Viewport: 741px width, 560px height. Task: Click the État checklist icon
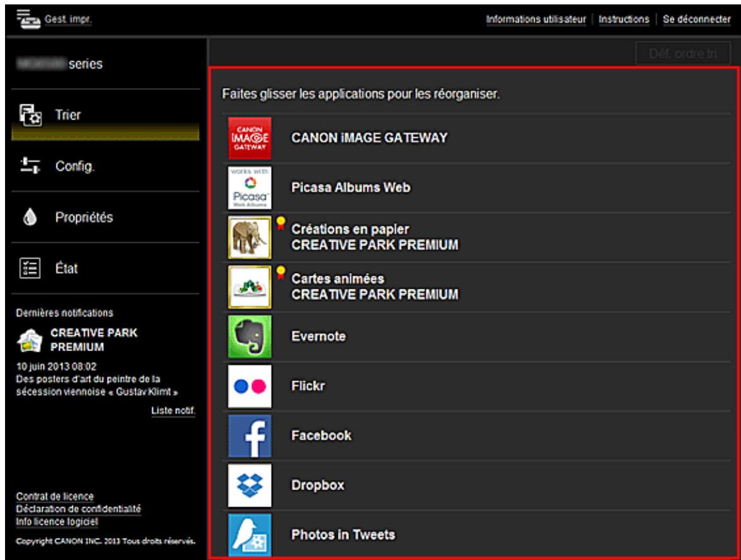pos(30,268)
